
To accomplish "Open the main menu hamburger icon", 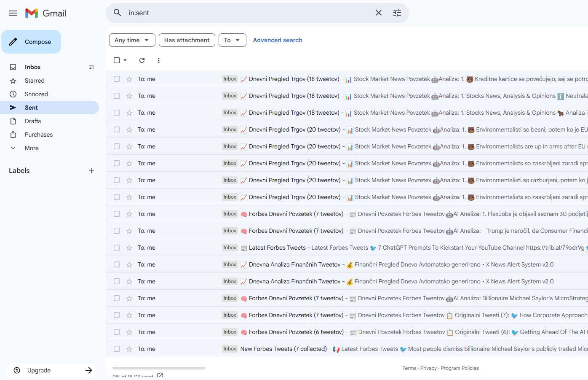I will point(13,13).
